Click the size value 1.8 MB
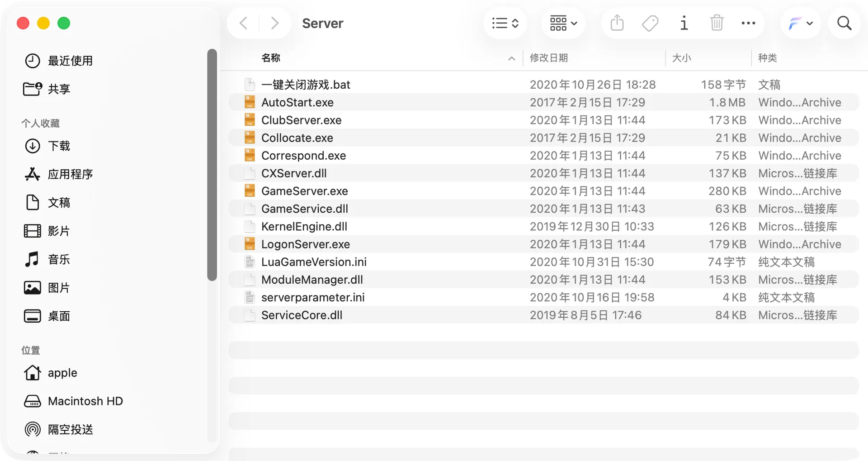This screenshot has width=868, height=461. pyautogui.click(x=727, y=102)
